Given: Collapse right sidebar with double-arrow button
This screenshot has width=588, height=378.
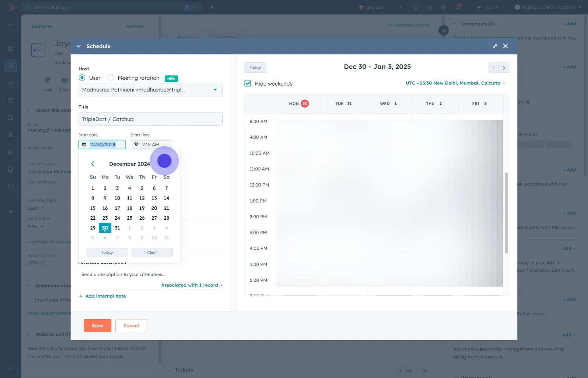Looking at the screenshot, I should 444,30.
